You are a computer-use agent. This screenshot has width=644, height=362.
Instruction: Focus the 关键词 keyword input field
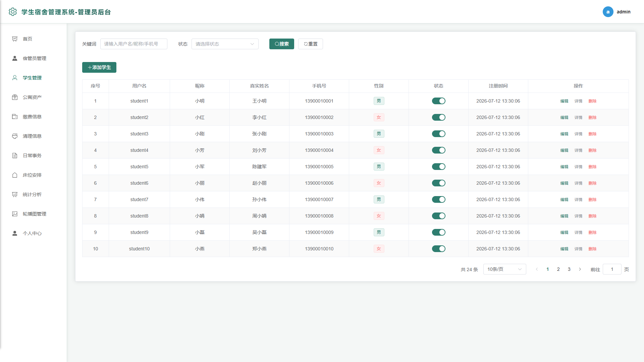(x=133, y=44)
